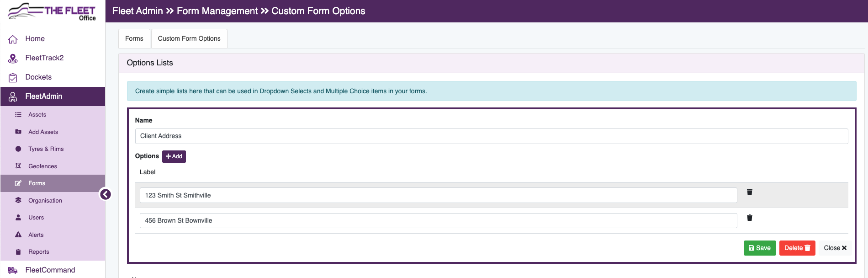The height and width of the screenshot is (278, 868).
Task: Select the Reports icon
Action: coord(18,251)
